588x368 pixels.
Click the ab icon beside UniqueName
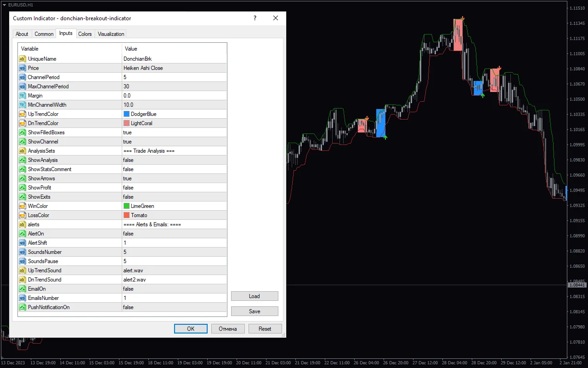coord(22,58)
